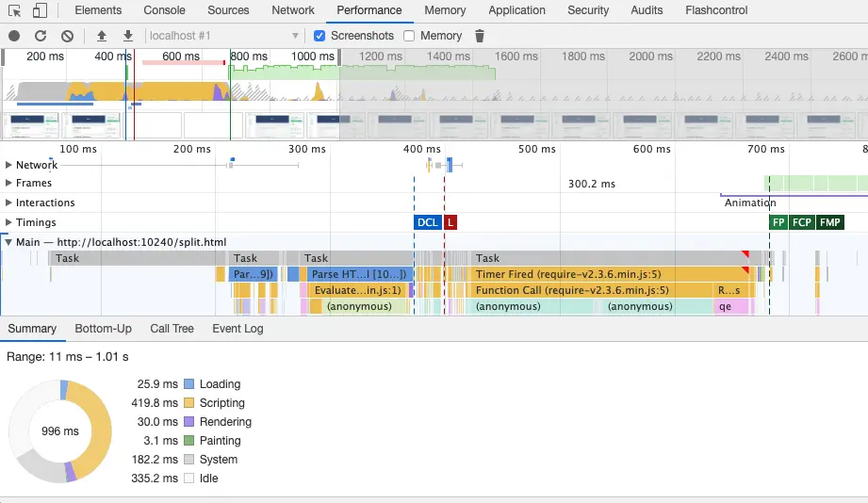Click the Idle legend color swatch
868x503 pixels.
[188, 479]
